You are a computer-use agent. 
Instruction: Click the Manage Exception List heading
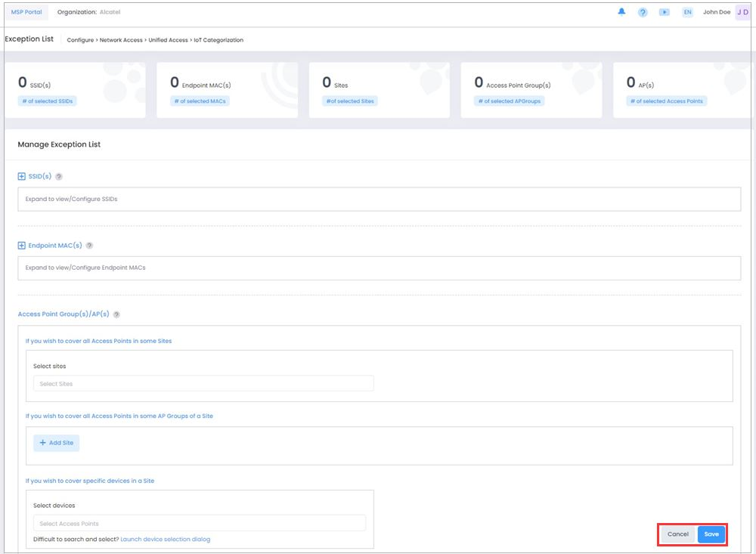pos(59,144)
